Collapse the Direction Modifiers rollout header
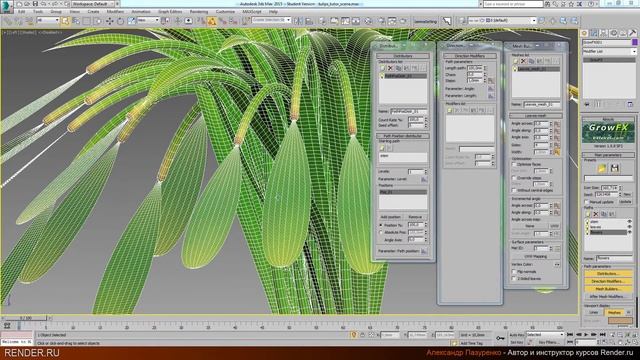640x360 pixels. coord(469,56)
